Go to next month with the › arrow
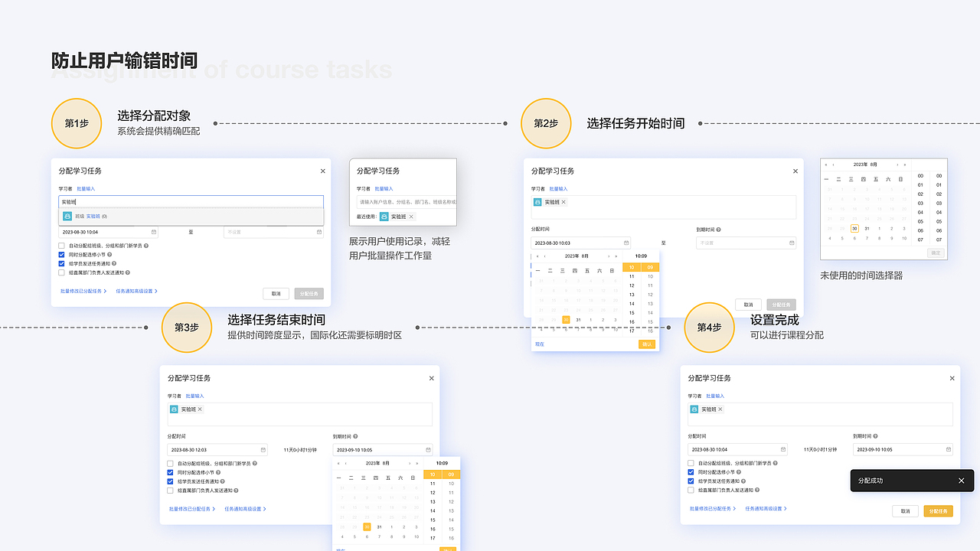980x551 pixels. [609, 256]
